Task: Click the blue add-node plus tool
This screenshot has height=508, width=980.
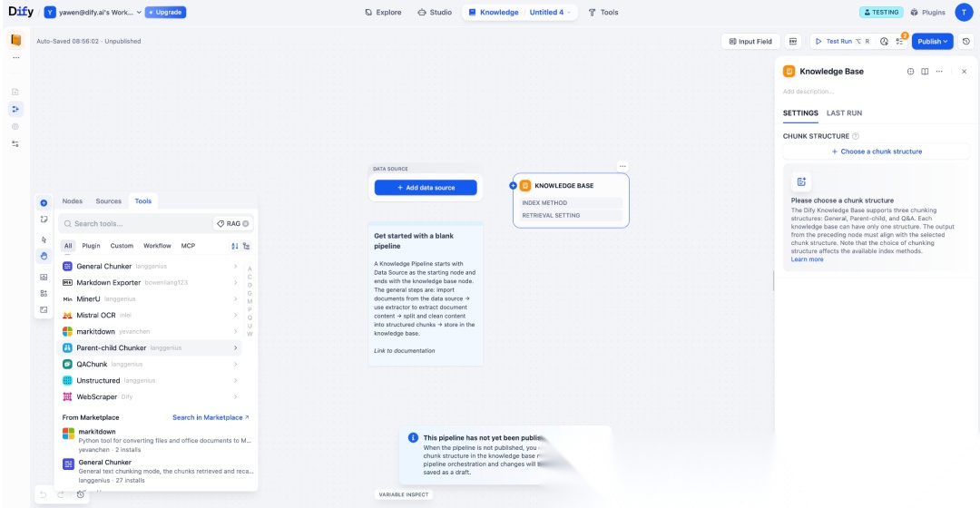Action: tap(44, 203)
